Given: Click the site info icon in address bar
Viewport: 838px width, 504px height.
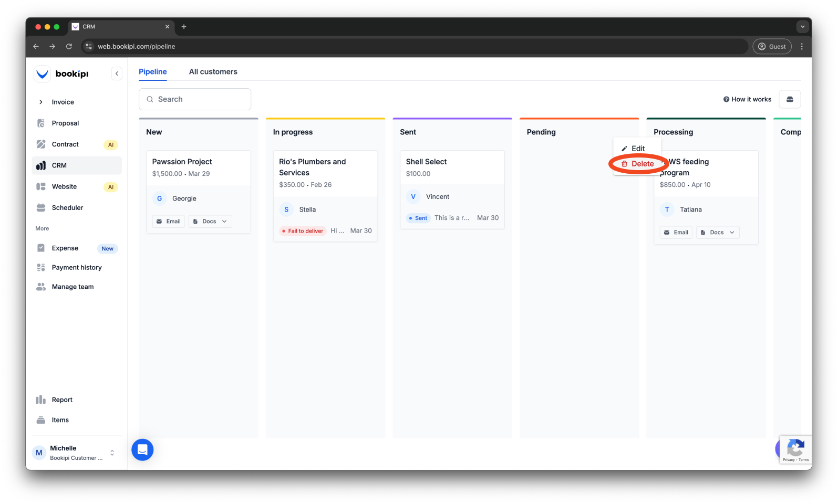Looking at the screenshot, I should pos(89,46).
